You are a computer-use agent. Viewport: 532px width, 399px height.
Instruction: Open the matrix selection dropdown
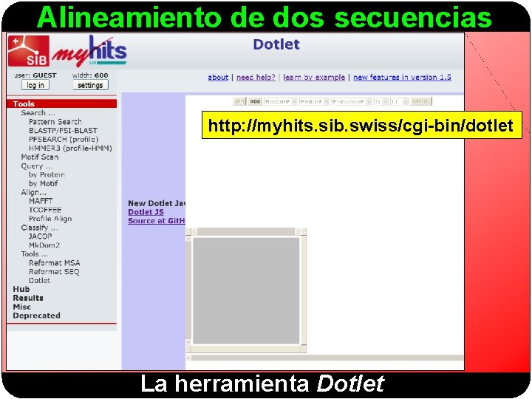351,101
